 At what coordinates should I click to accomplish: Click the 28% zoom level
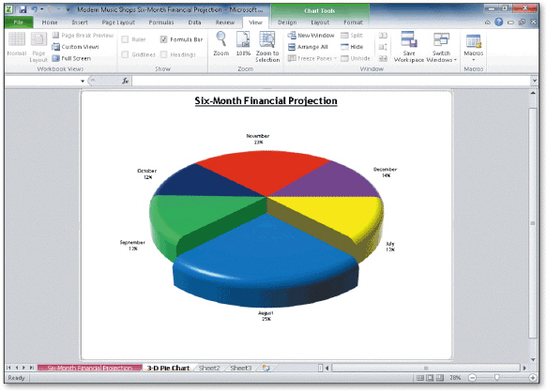(455, 378)
